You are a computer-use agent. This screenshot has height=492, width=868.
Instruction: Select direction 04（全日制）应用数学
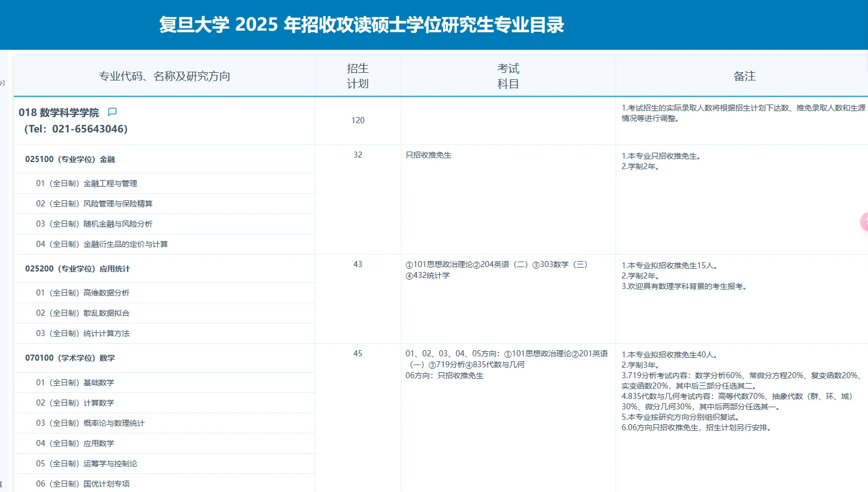point(164,443)
